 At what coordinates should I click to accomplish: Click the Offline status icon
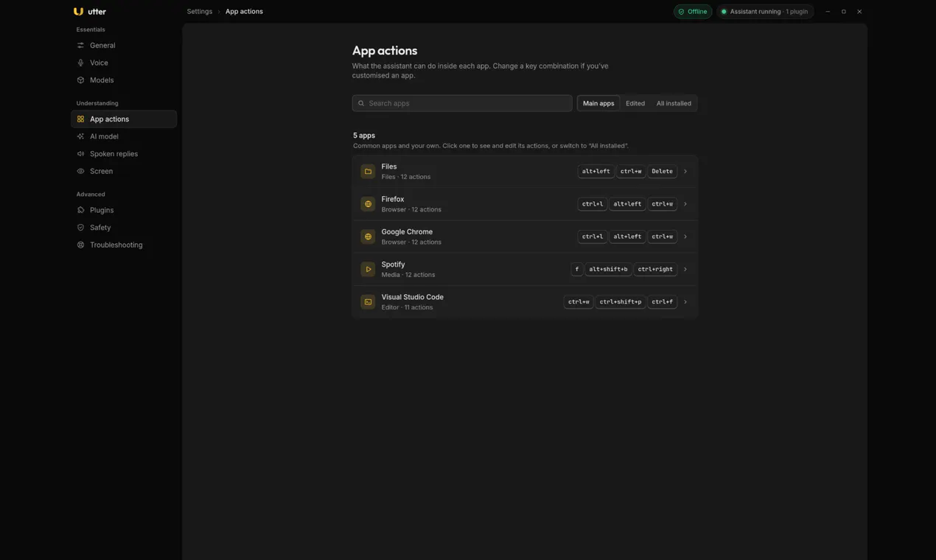tap(681, 12)
